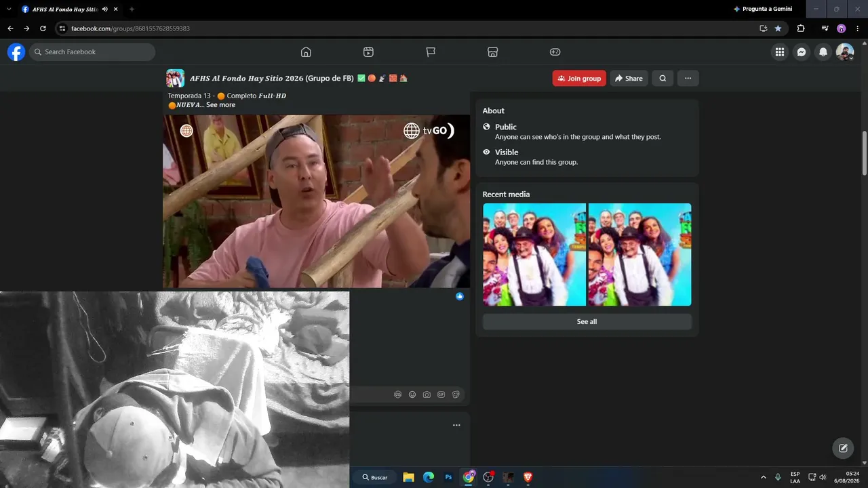
Task: Open the first Recent media thumbnail
Action: pos(534,255)
